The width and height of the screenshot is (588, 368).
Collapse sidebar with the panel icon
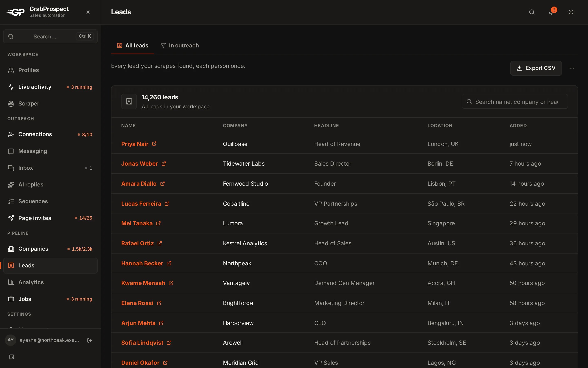[x=11, y=357]
